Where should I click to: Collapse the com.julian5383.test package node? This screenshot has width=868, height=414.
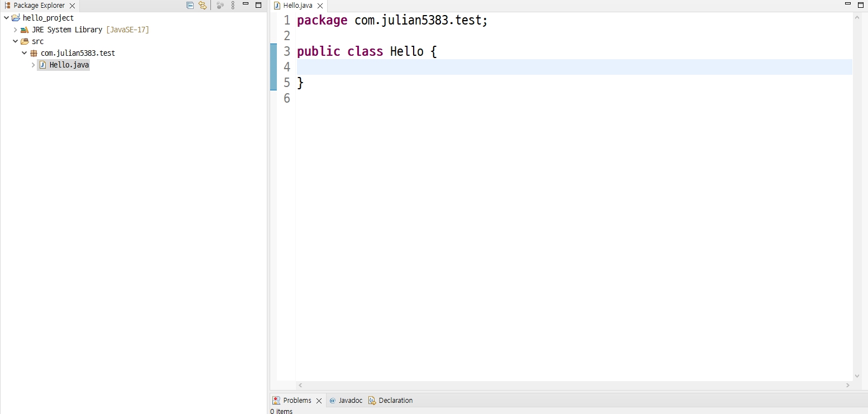(24, 53)
